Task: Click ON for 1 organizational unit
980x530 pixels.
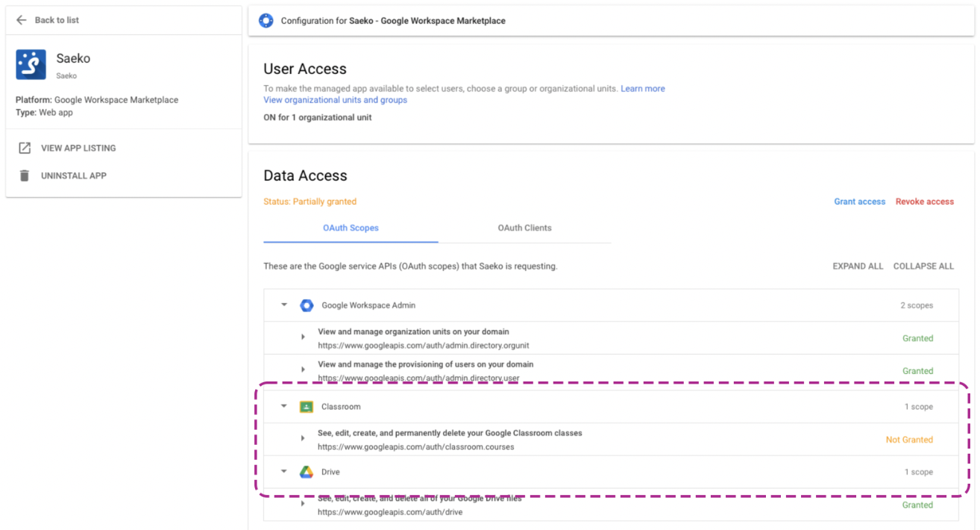Action: [x=318, y=117]
